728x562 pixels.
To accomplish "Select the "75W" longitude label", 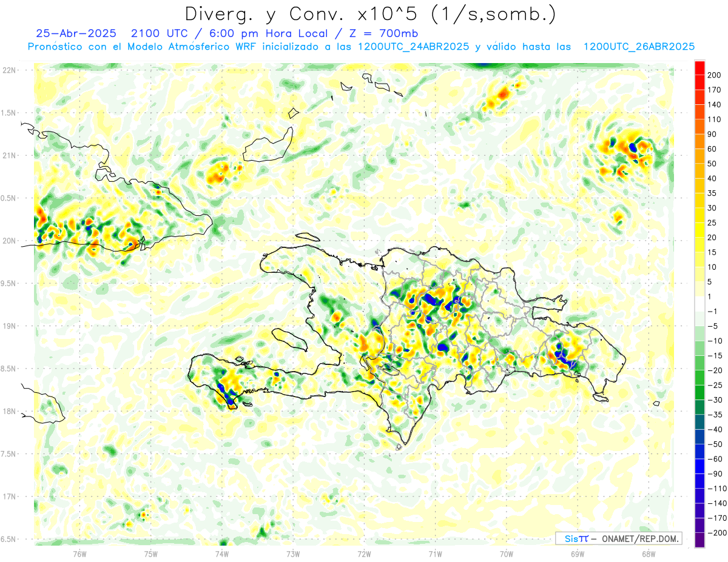I will [151, 554].
